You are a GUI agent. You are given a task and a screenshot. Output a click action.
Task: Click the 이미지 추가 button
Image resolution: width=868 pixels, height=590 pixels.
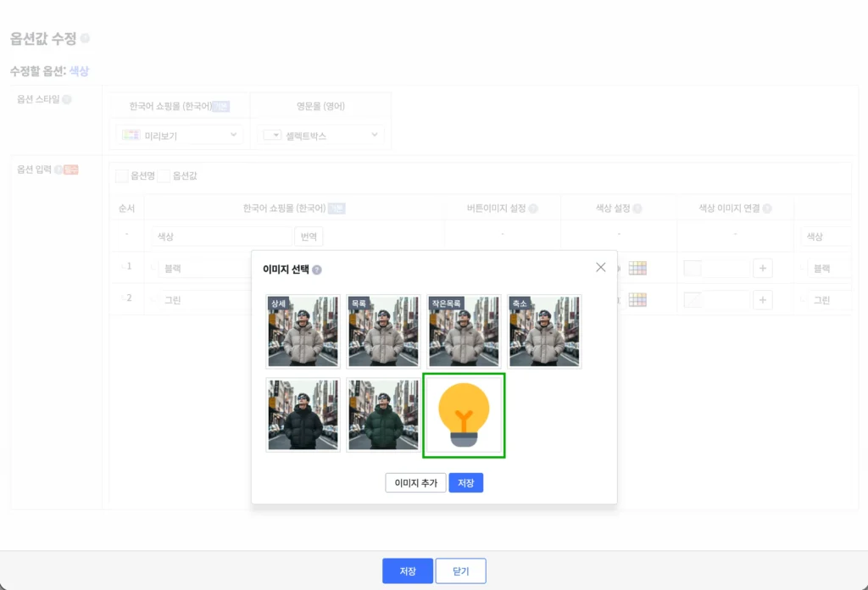(x=415, y=483)
